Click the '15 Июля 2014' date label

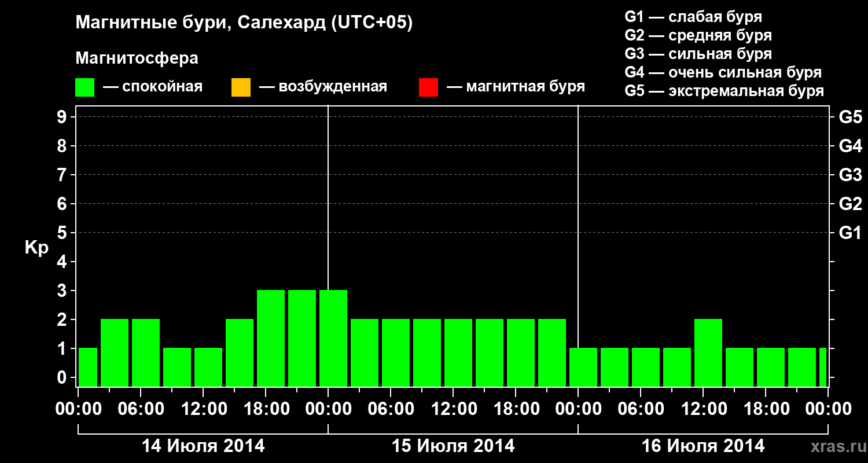tap(453, 446)
